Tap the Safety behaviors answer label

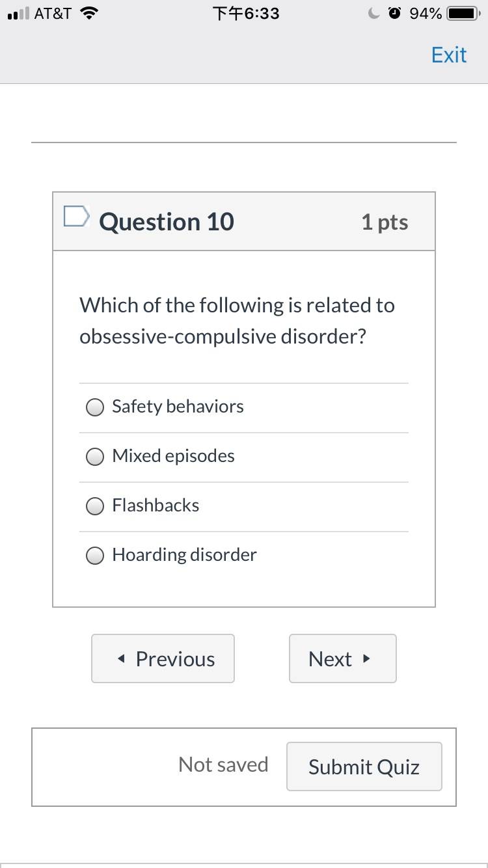pos(178,407)
